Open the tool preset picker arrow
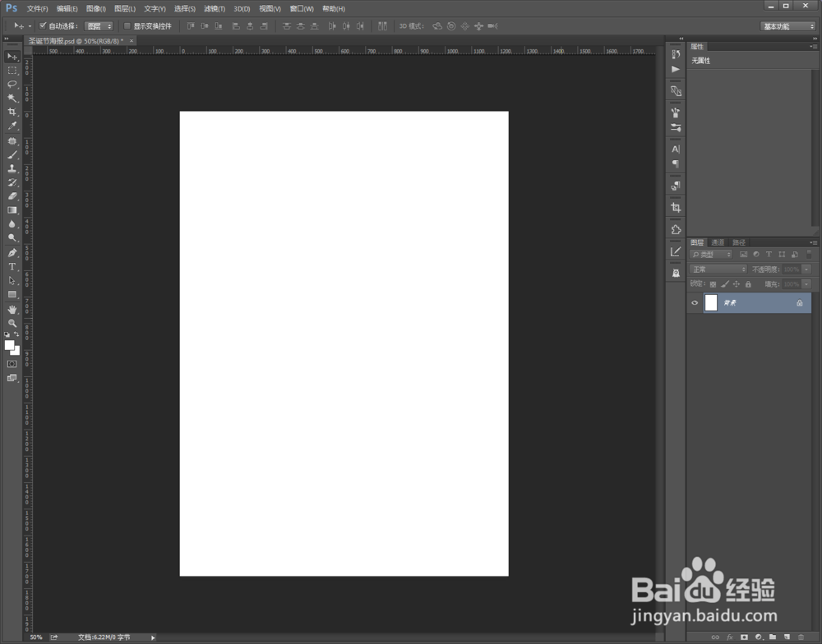The width and height of the screenshot is (822, 644). point(30,26)
